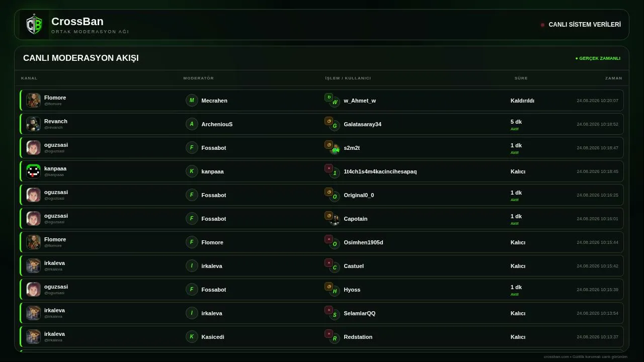
Task: Click the Revanch channel avatar
Action: click(33, 124)
